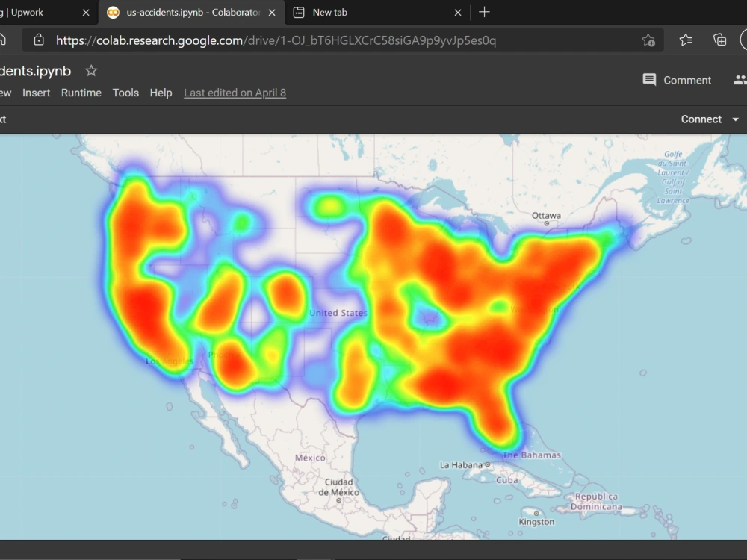Close the us-accidents.ipynb Colaboratory tab
747x560 pixels.
pyautogui.click(x=272, y=13)
